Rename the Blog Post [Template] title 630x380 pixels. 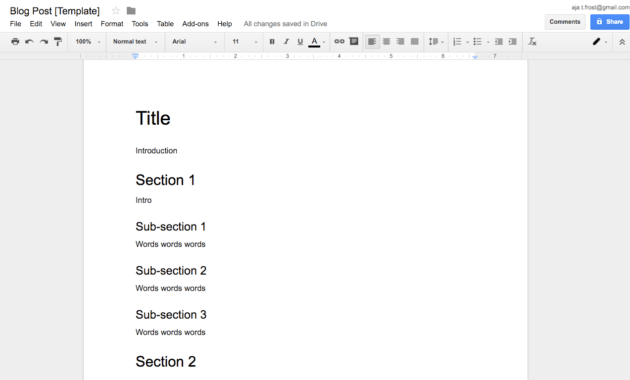55,11
